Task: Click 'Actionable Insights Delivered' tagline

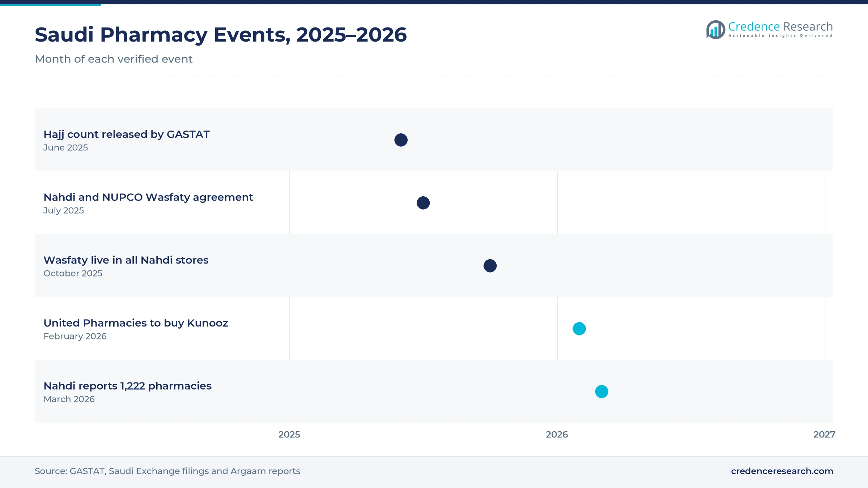Action: click(780, 36)
